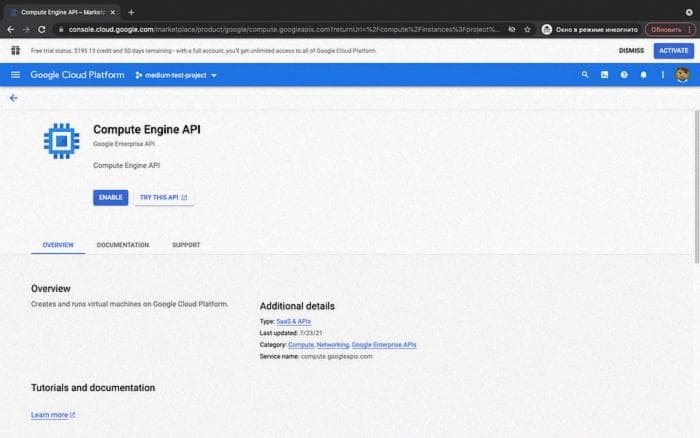700x438 pixels.
Task: Open the Compute category link
Action: click(x=301, y=345)
